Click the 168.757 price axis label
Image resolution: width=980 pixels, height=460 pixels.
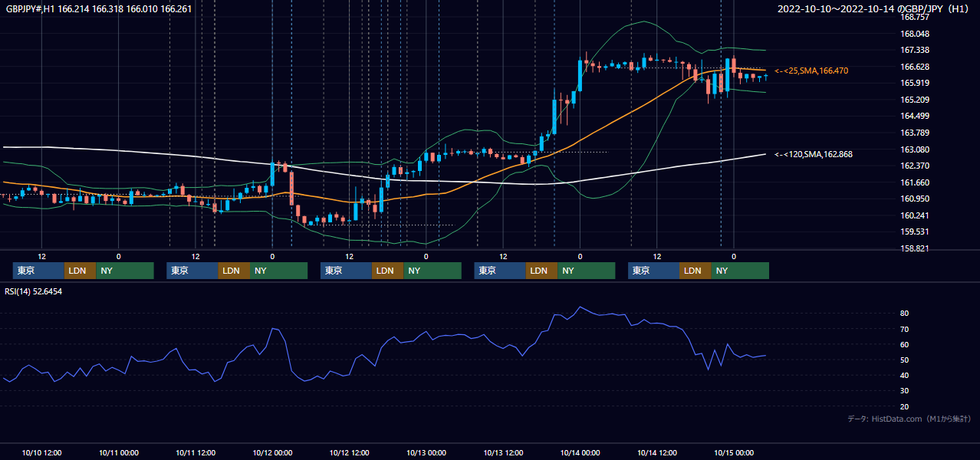[914, 17]
